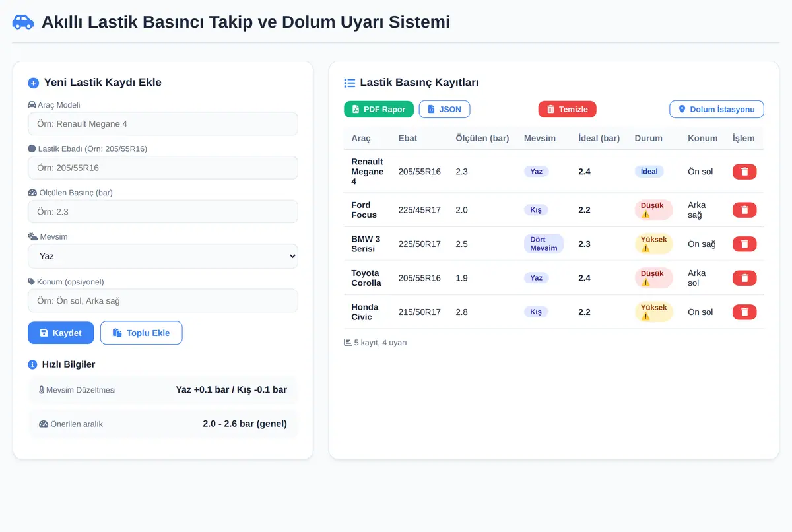The height and width of the screenshot is (532, 792).
Task: Focus the Konum optional input field
Action: 163,300
